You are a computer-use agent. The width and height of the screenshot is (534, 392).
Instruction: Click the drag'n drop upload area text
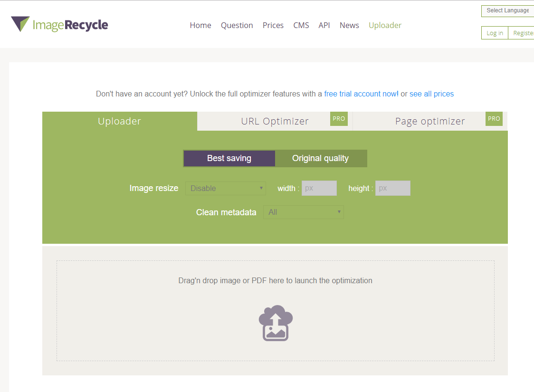[275, 280]
